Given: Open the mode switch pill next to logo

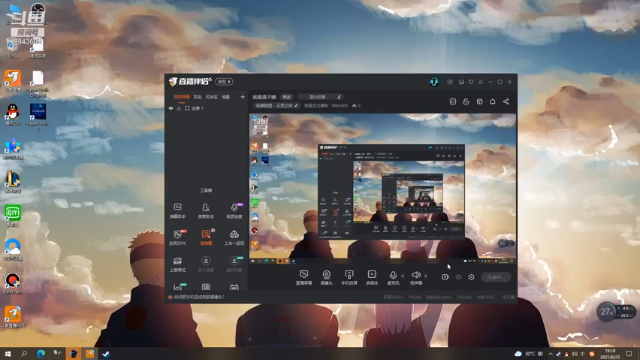Looking at the screenshot, I should [224, 82].
